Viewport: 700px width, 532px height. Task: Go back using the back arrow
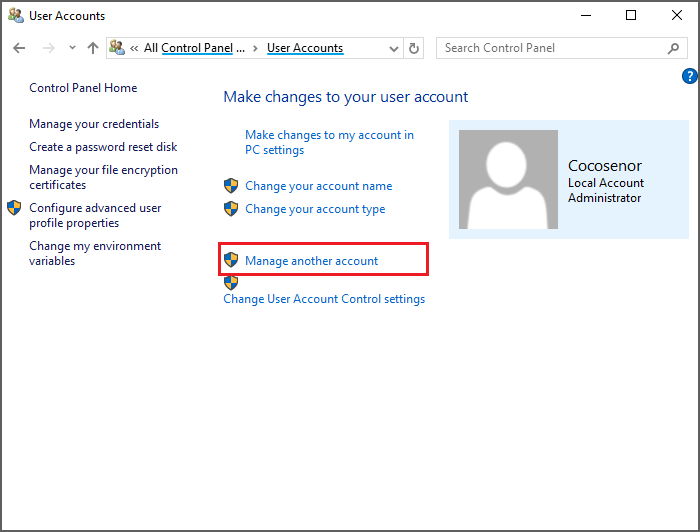19,48
